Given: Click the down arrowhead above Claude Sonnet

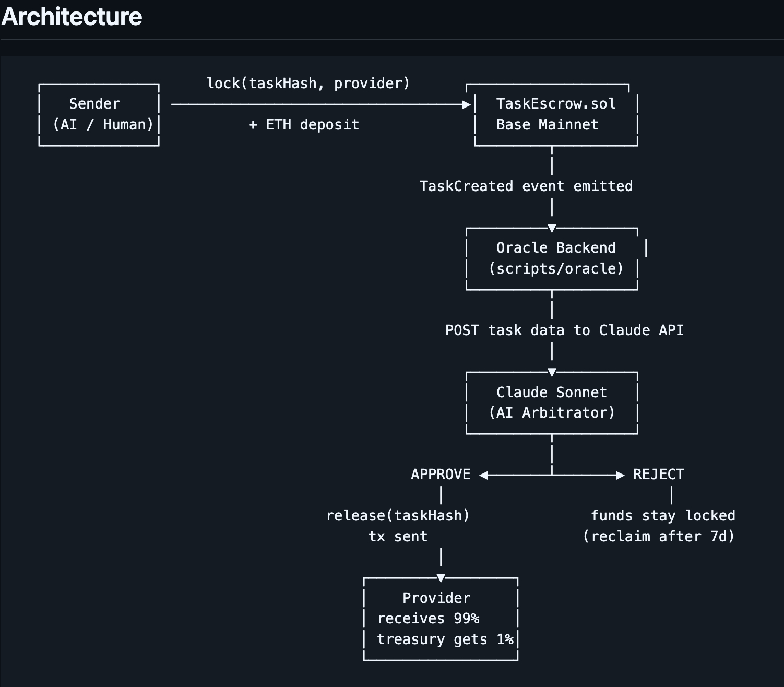Looking at the screenshot, I should tap(552, 372).
